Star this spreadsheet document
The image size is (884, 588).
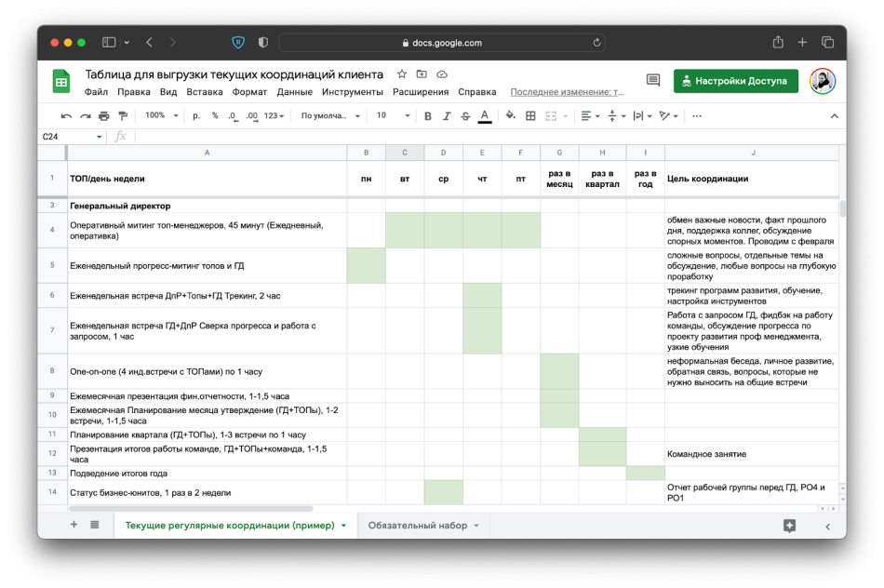[402, 74]
